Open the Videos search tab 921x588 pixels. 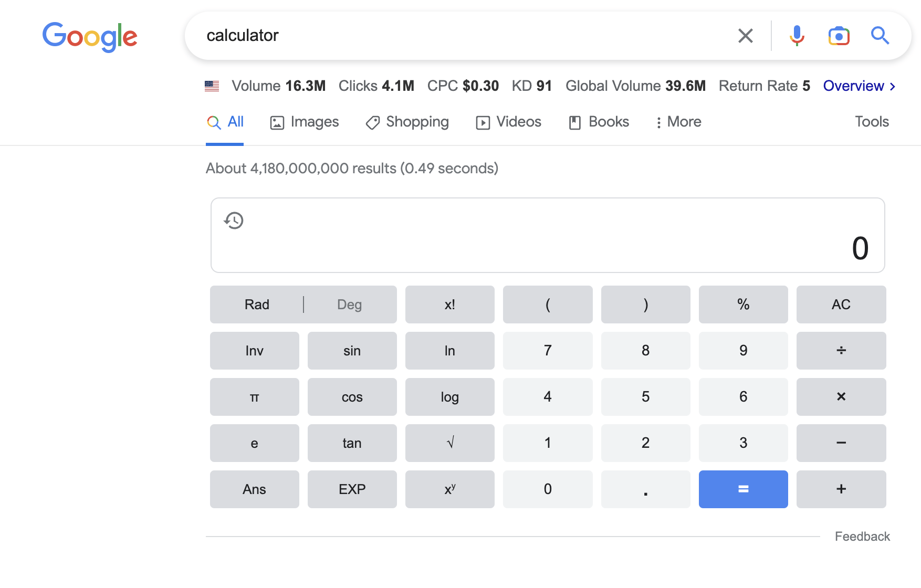pos(508,122)
